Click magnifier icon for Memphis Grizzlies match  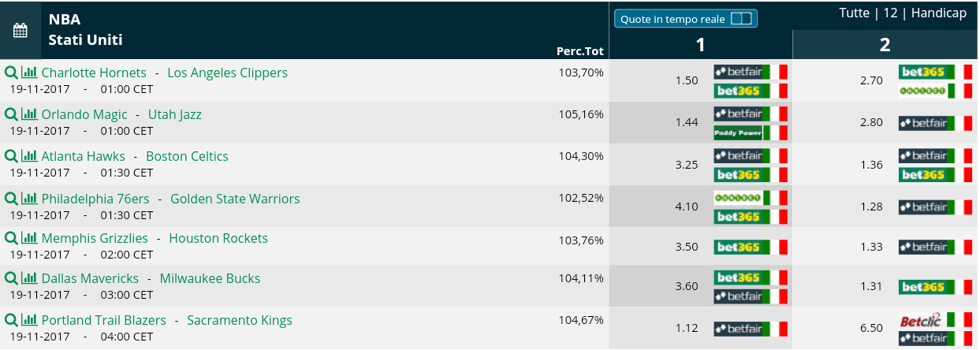pyautogui.click(x=11, y=238)
